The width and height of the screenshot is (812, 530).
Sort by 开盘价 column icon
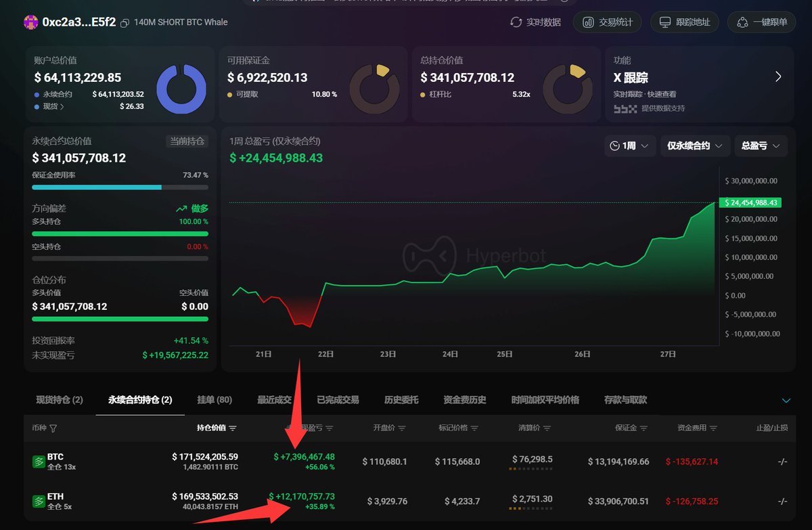[x=402, y=428]
